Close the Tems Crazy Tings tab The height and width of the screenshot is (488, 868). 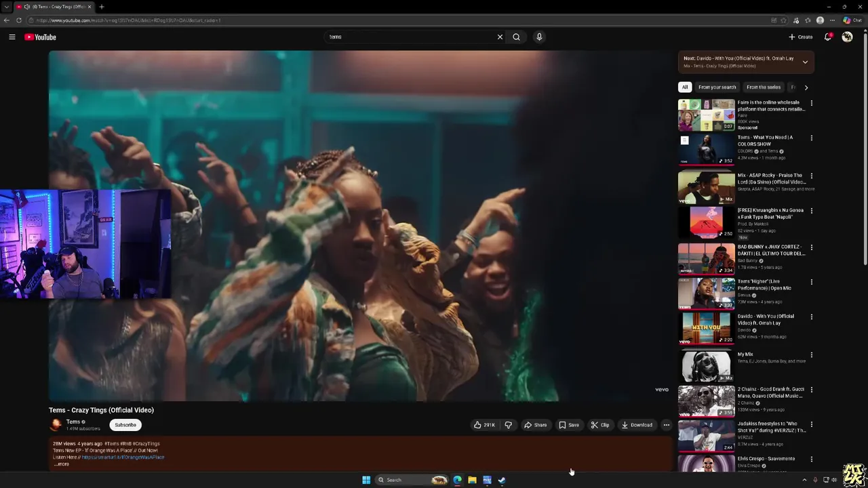pos(89,7)
